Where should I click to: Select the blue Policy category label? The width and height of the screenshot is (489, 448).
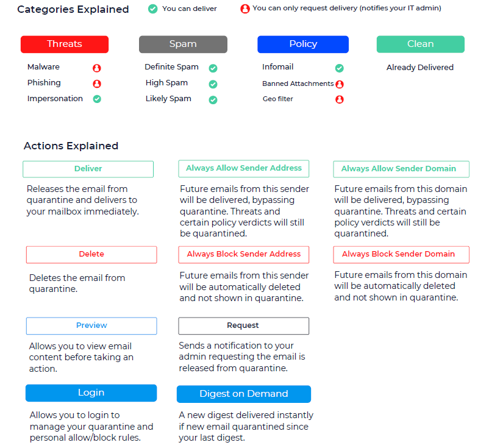303,44
